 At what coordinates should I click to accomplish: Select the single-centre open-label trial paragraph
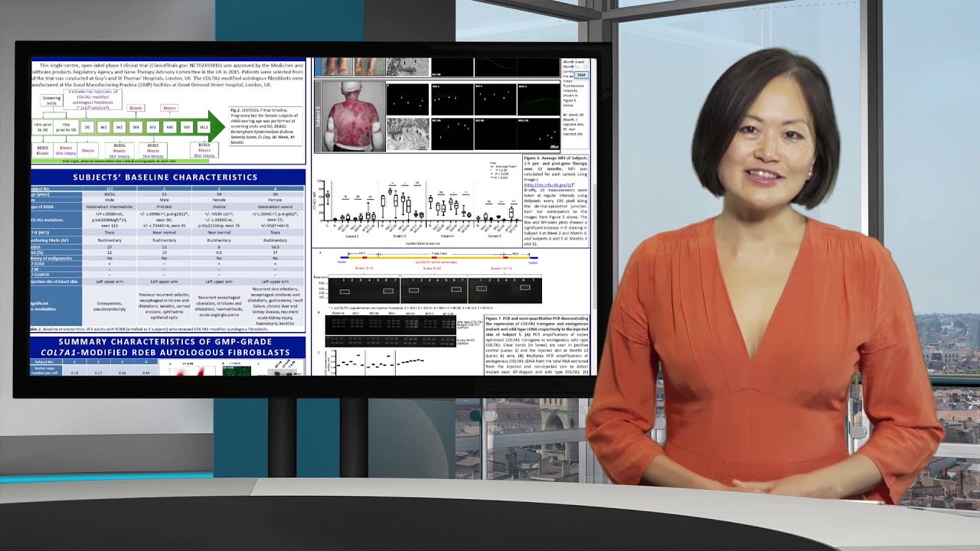[167, 76]
